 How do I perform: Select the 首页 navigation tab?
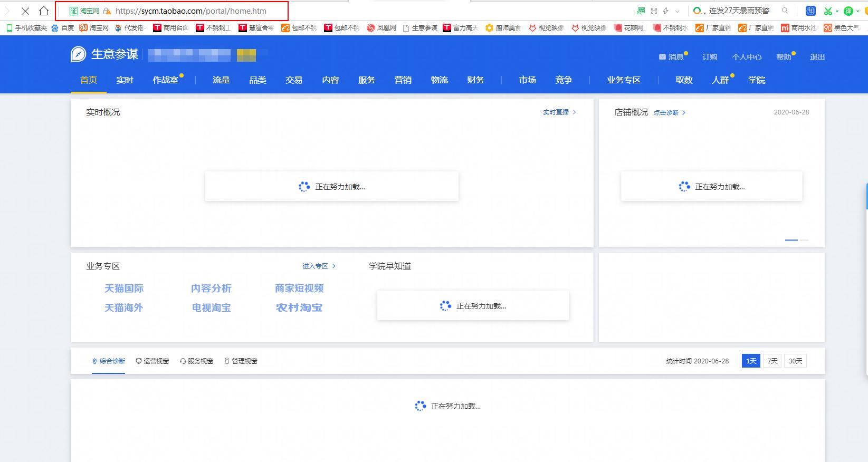click(89, 80)
